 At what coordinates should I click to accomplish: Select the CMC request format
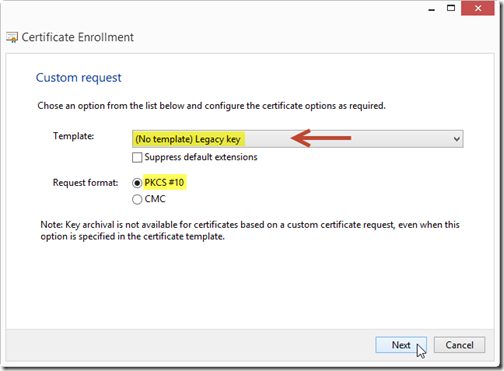pos(137,199)
